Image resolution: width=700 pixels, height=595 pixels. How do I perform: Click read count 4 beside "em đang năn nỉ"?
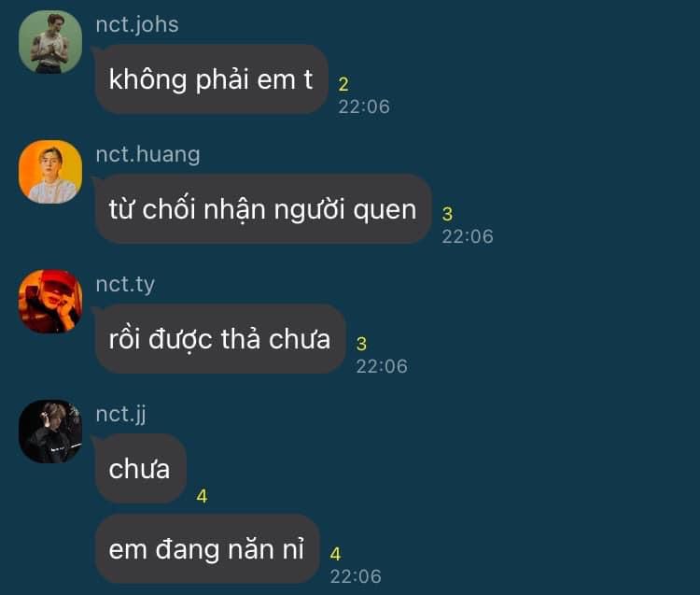336,554
